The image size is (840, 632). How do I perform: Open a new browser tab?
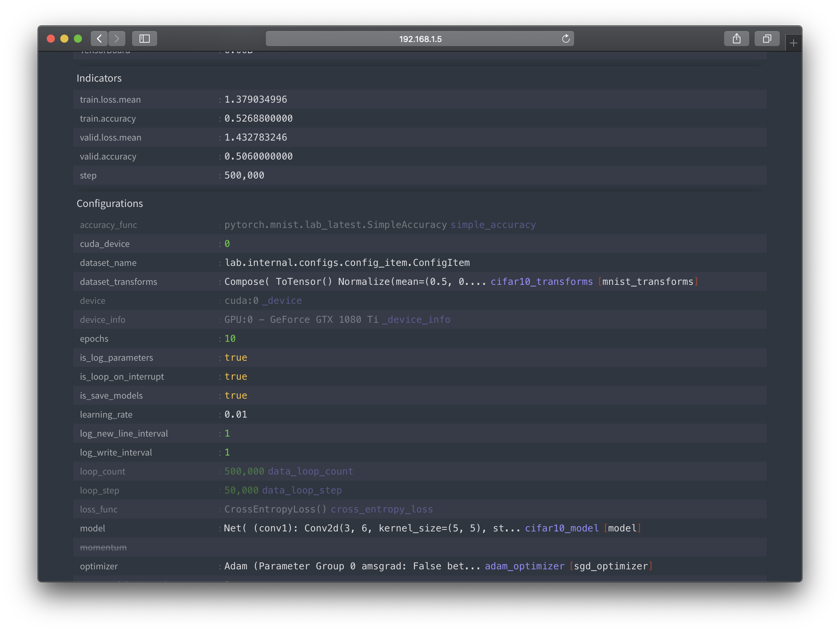793,42
